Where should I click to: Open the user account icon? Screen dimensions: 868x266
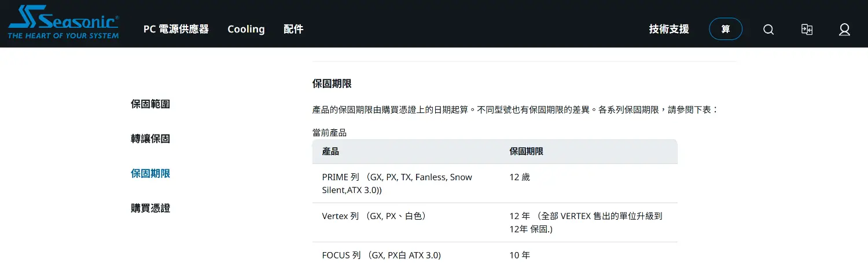pyautogui.click(x=844, y=30)
